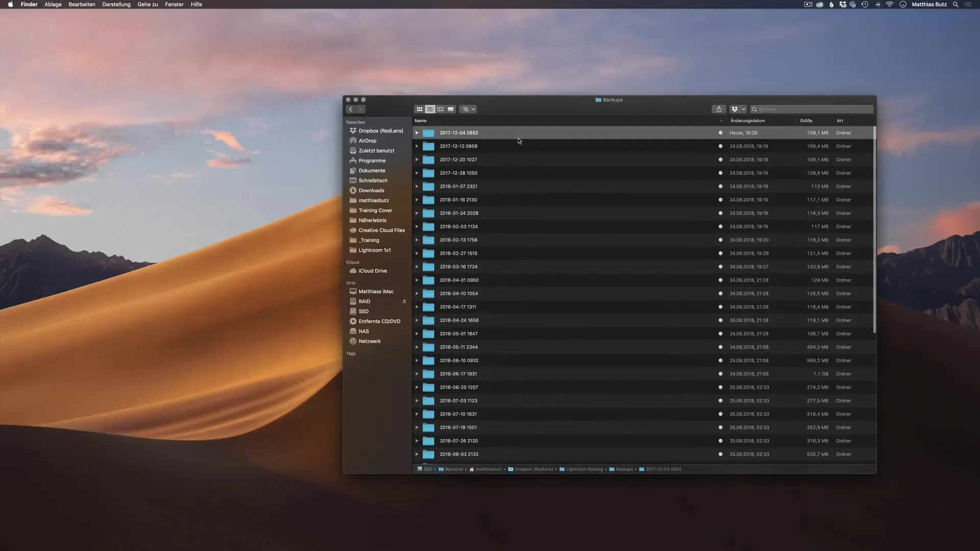
Task: Select the list view icon
Action: [429, 108]
